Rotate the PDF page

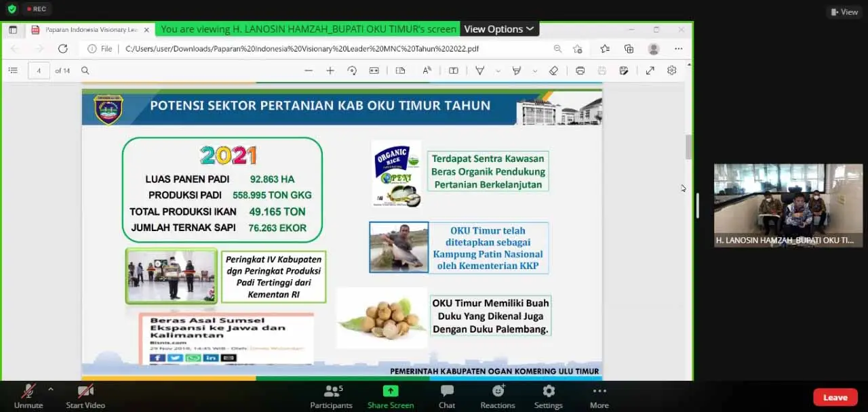(x=352, y=70)
